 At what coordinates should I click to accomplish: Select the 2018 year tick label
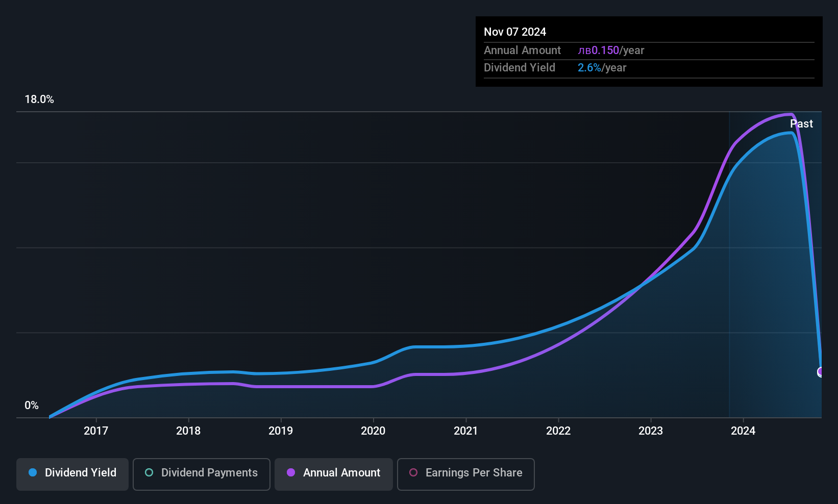point(188,431)
